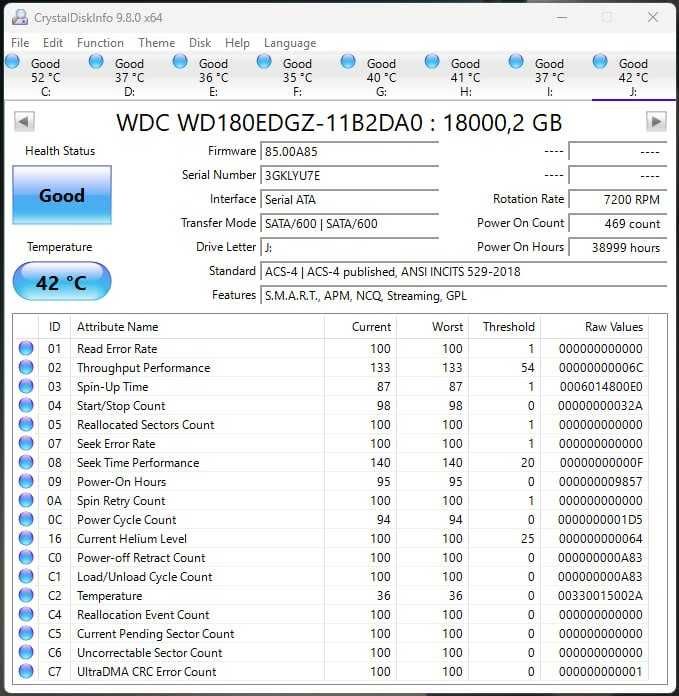Viewport: 679px width, 696px height.
Task: Click status icon of Start/Stop Count row
Action: coord(26,406)
